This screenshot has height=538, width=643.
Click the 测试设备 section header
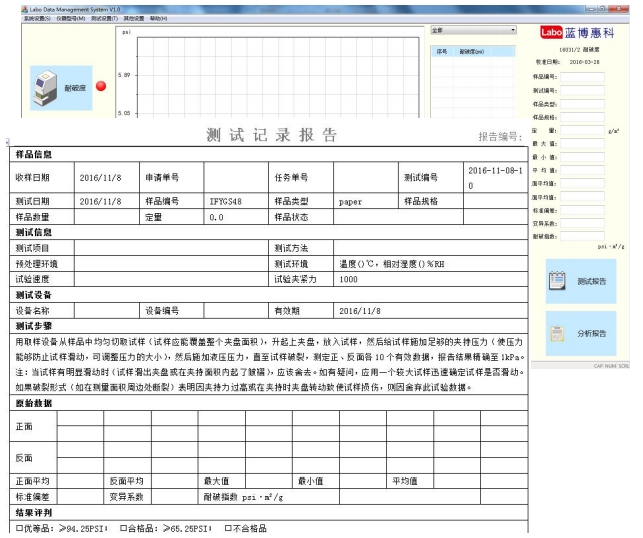34,295
